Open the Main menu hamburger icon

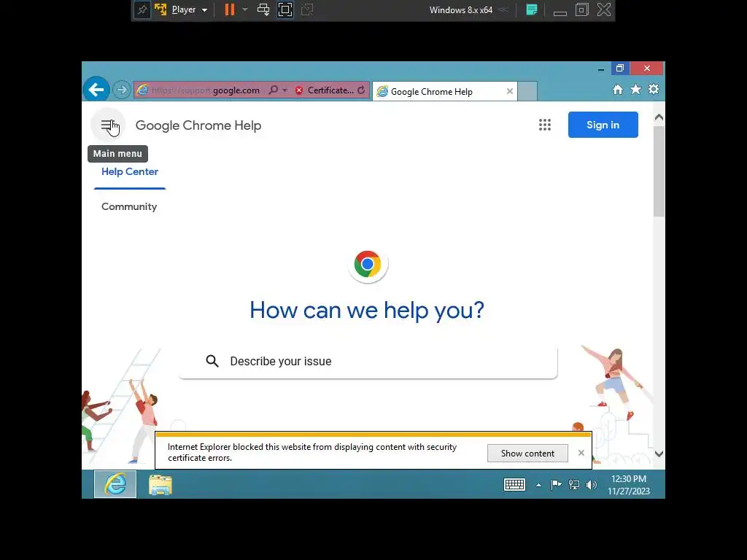pyautogui.click(x=108, y=125)
